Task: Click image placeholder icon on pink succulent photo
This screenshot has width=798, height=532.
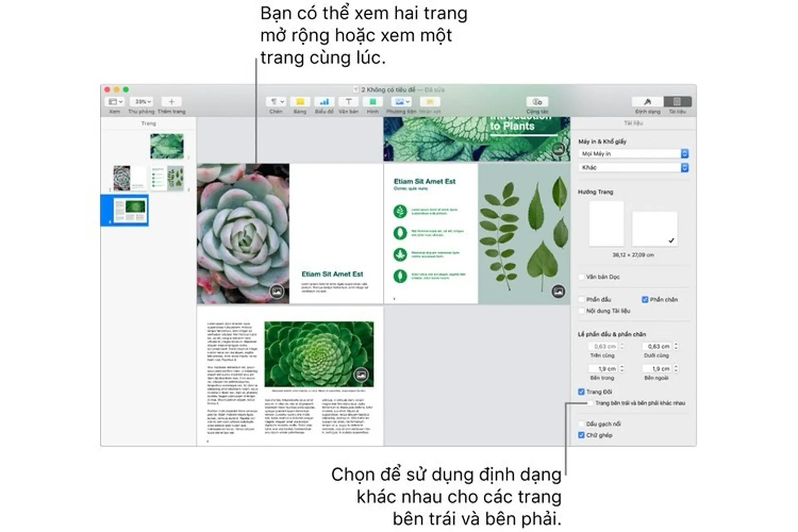Action: (x=277, y=291)
